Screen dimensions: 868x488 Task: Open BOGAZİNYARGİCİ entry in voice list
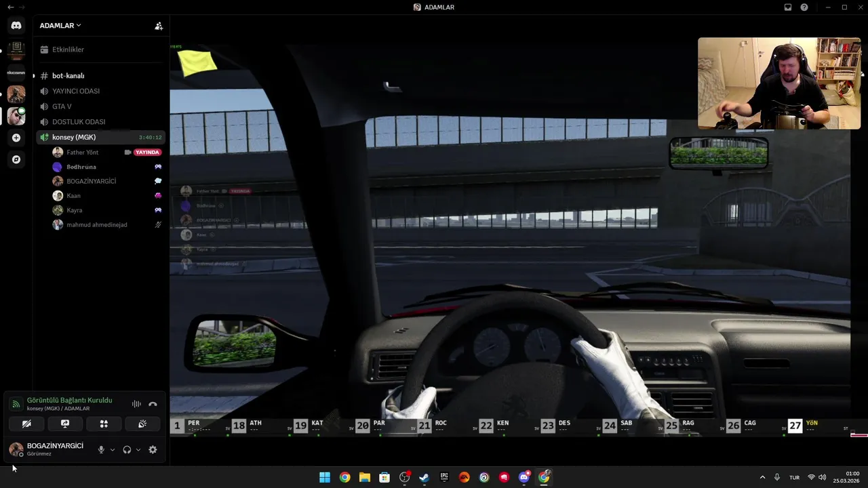(x=107, y=181)
